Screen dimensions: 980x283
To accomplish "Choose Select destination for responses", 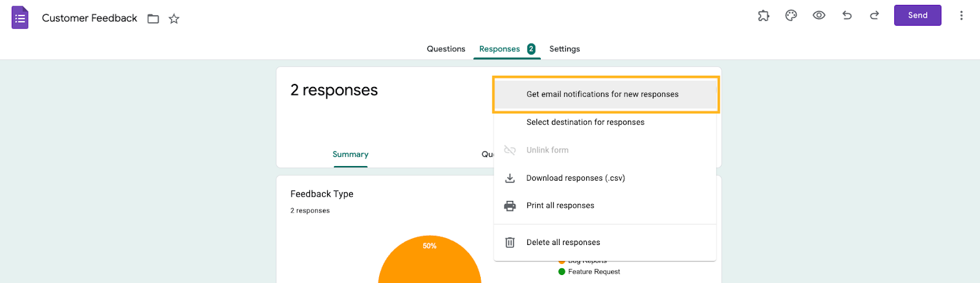I will [585, 123].
